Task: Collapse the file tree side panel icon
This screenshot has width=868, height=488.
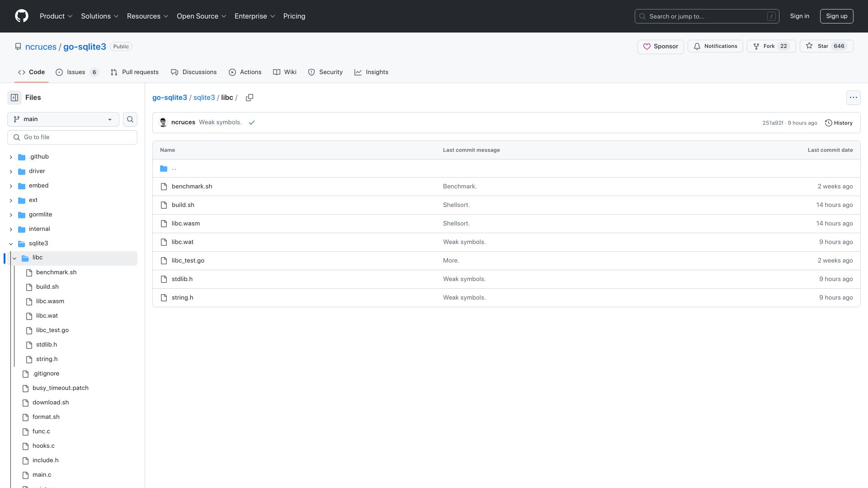Action: [x=14, y=98]
